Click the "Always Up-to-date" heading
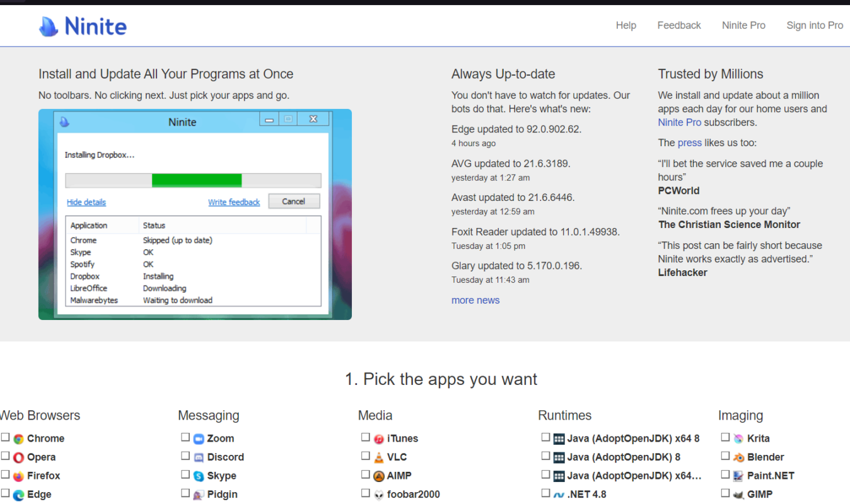This screenshot has width=850, height=504. [503, 74]
